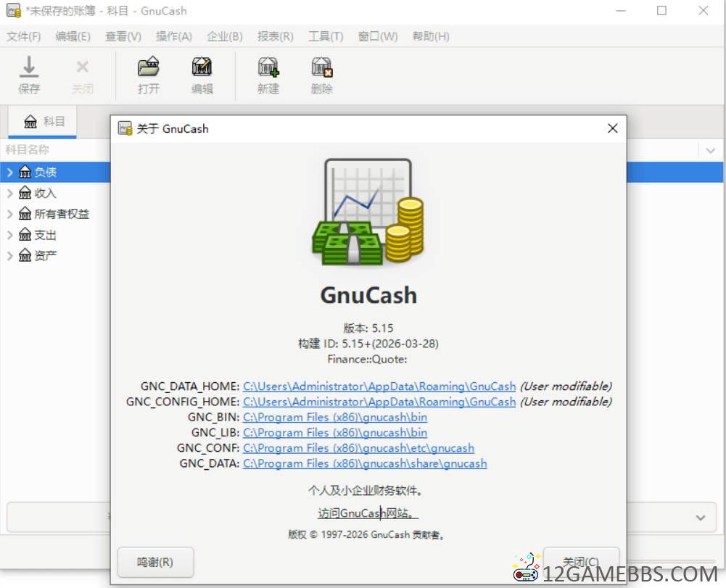Viewport: 726px width, 588px height.
Task: Select the 收入 account row text
Action: [46, 193]
